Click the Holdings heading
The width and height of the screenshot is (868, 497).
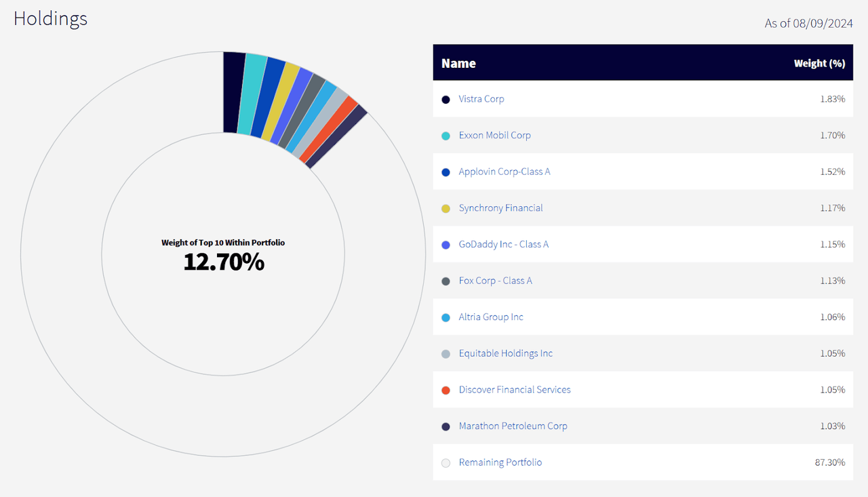point(50,18)
